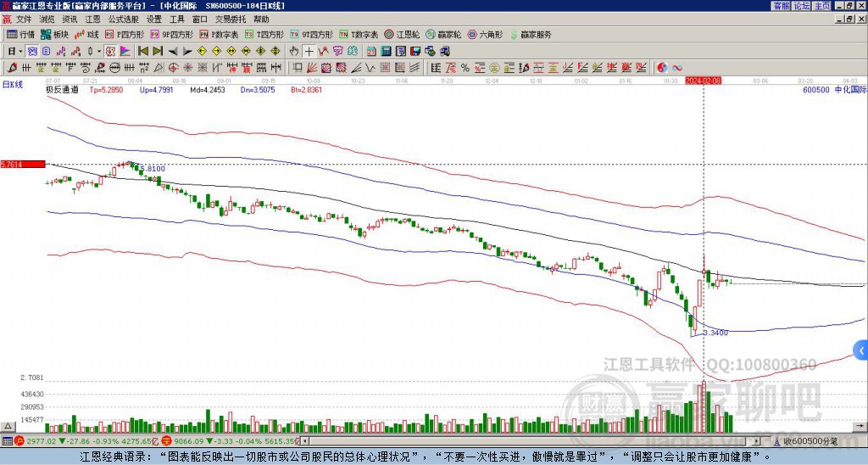Viewport: 868px width, 465px height.
Task: Click the Md=4.2453 channel value
Action: (x=208, y=89)
